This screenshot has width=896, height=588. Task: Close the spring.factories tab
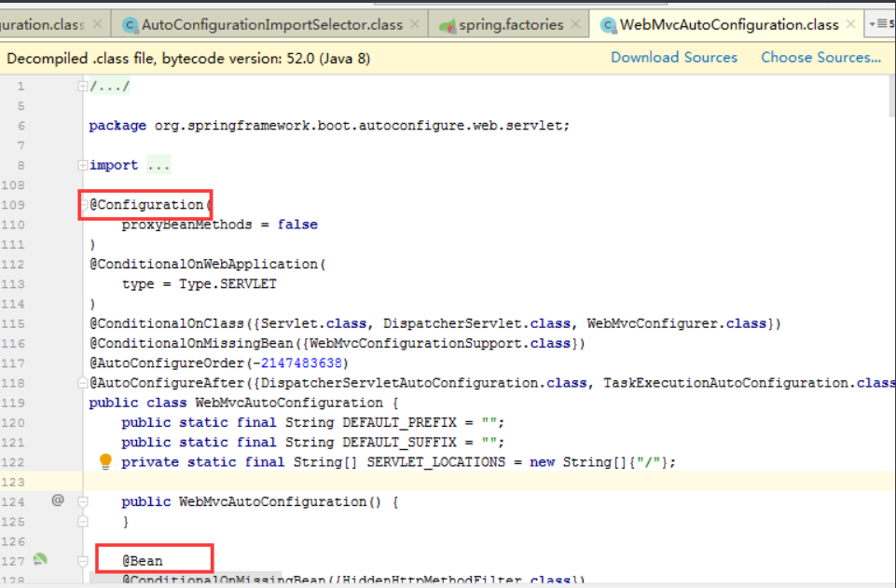575,24
